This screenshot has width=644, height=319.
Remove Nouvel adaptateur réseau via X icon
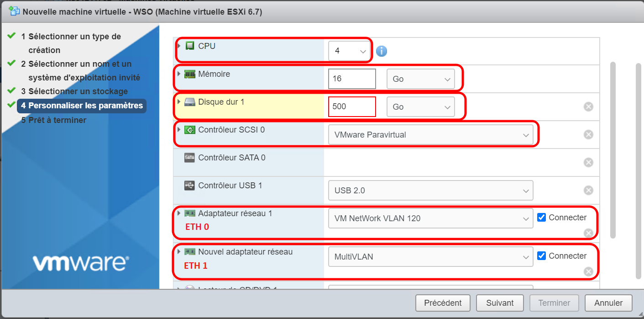tap(588, 271)
